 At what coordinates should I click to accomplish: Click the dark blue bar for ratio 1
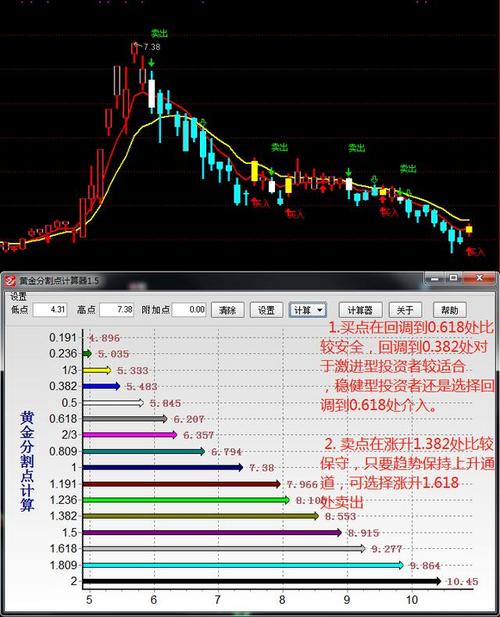coord(162,467)
